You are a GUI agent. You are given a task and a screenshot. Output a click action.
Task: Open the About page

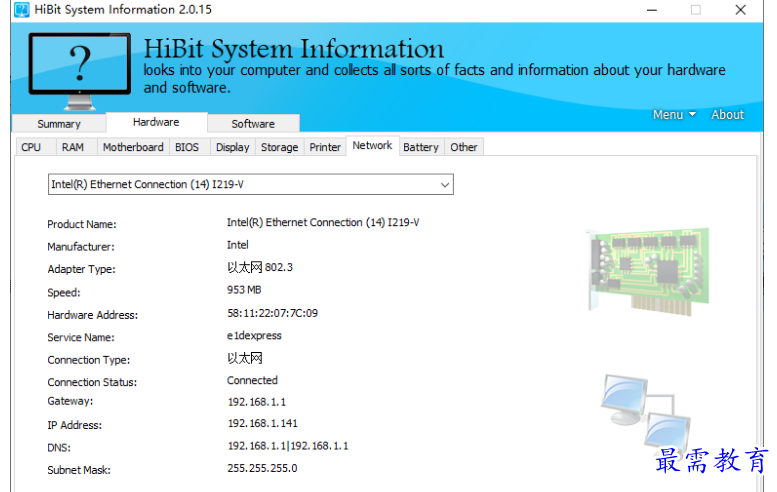(727, 115)
